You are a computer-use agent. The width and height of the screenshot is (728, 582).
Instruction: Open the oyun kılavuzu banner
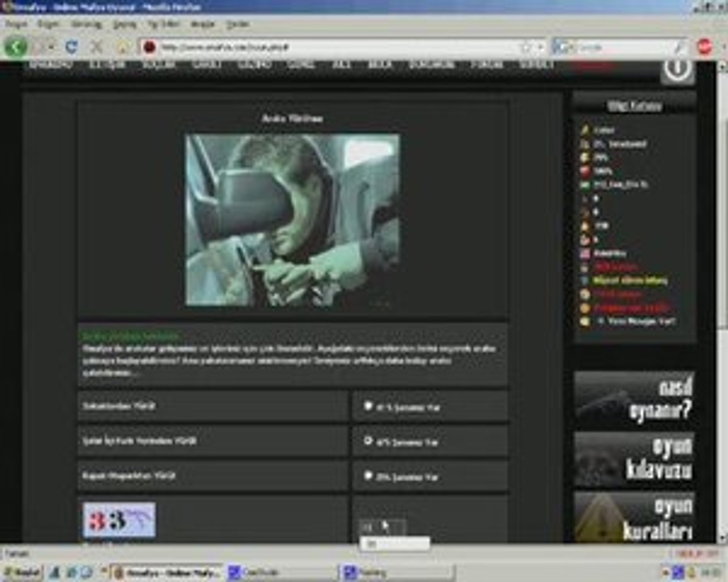(634, 459)
